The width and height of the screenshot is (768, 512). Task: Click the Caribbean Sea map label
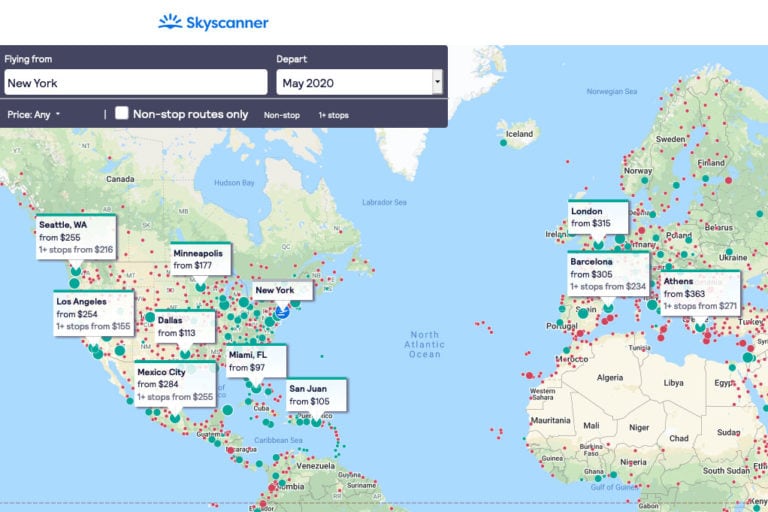tap(278, 440)
